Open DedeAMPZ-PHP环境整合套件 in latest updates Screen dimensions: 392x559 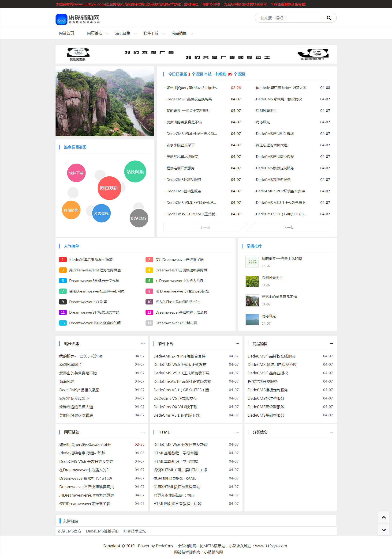[280, 191]
